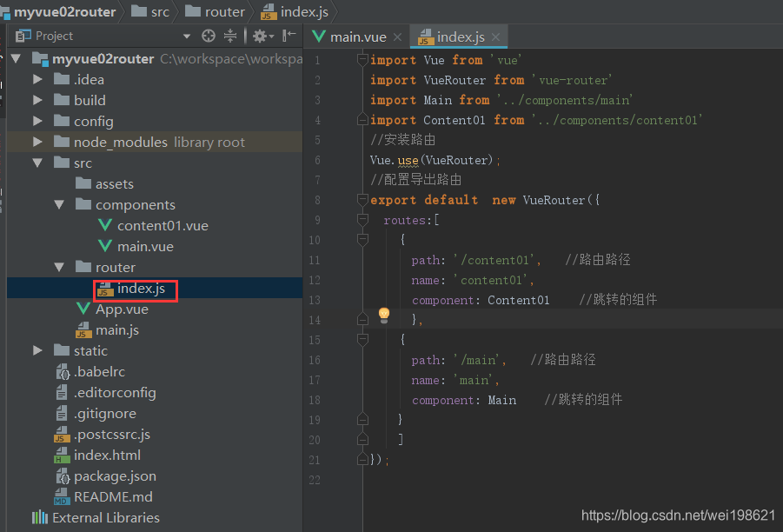Image resolution: width=783 pixels, height=532 pixels.
Task: Click the Project view label
Action: coord(54,36)
